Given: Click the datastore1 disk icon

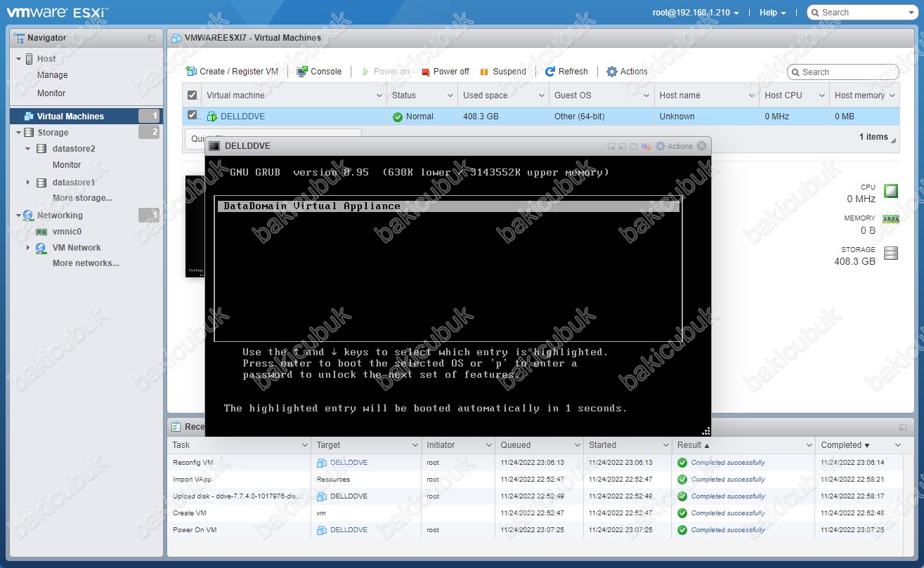Looking at the screenshot, I should coord(41,183).
